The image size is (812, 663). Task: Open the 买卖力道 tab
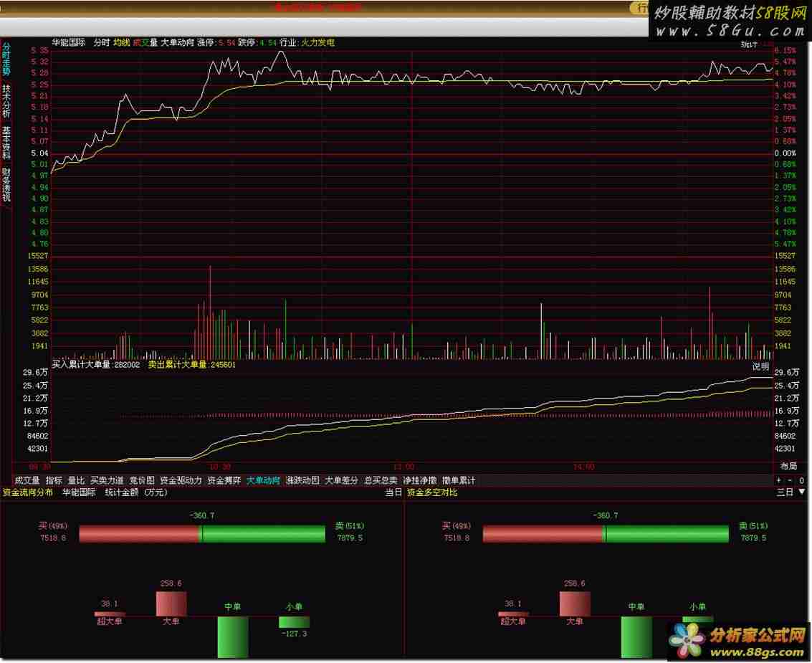[107, 480]
